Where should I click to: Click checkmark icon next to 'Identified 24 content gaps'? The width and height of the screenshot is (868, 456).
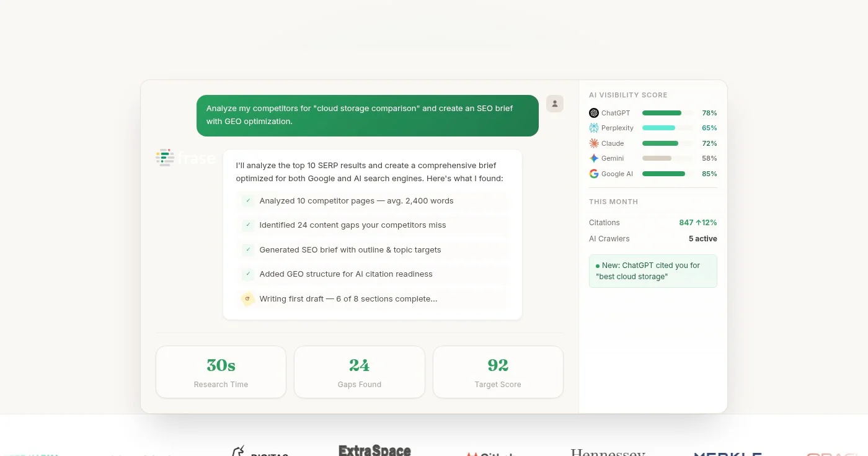click(248, 225)
